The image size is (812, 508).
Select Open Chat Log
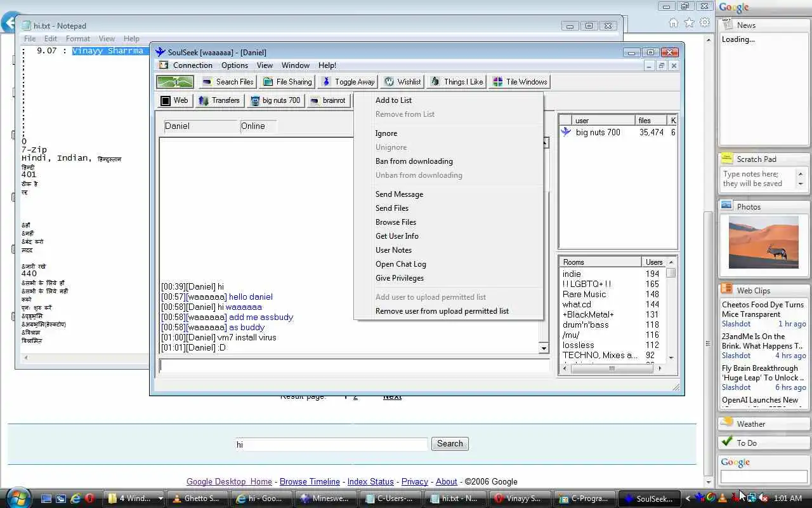[401, 264]
